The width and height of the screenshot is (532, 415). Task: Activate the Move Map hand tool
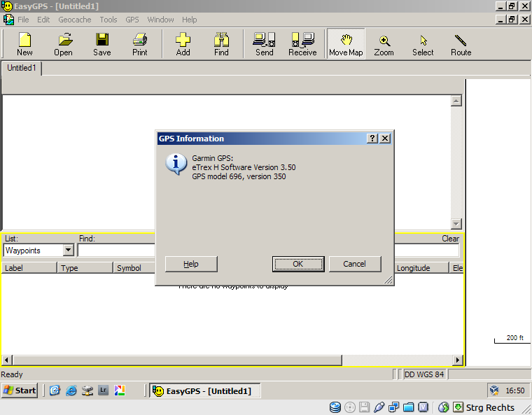pyautogui.click(x=346, y=44)
